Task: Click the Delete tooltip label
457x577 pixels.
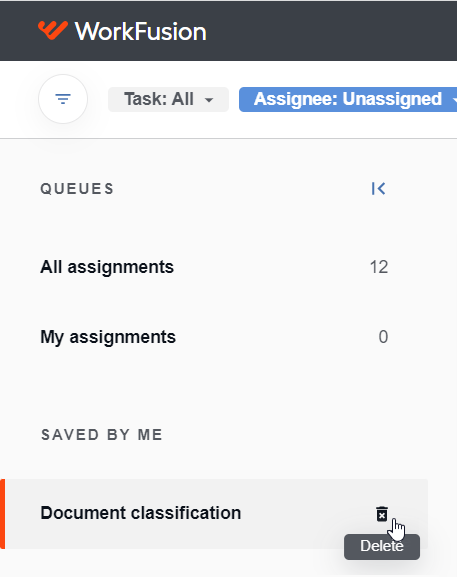Action: pyautogui.click(x=382, y=546)
